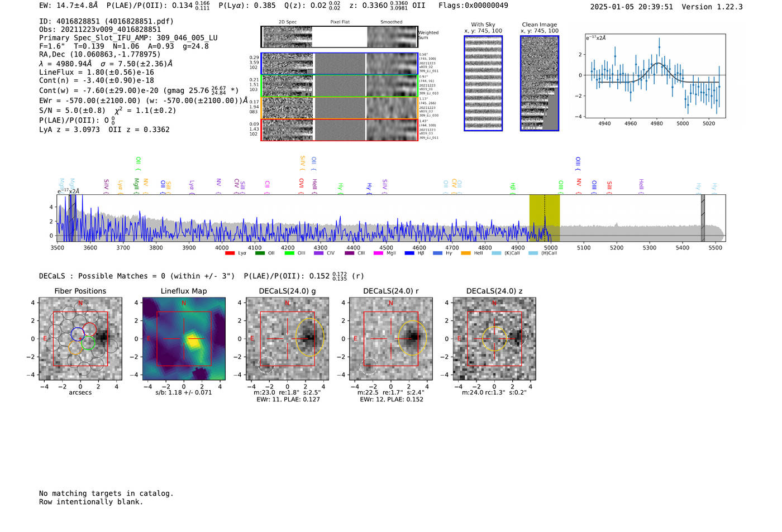Click the 2D Spec column header
The image size is (782, 532).
[288, 22]
